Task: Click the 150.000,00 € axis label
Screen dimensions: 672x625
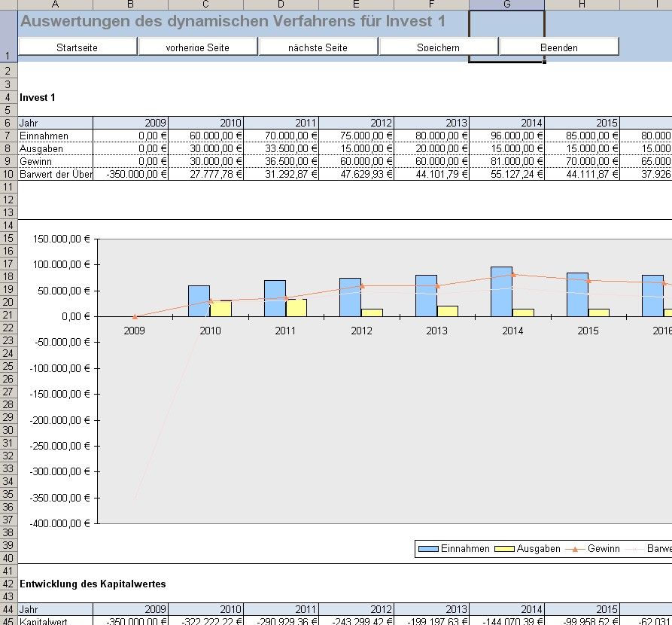Action: [x=61, y=239]
